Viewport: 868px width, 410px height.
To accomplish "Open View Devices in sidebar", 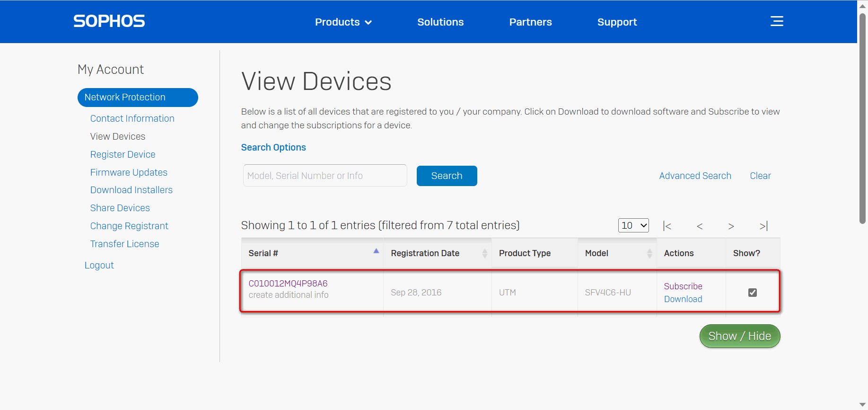I will tap(118, 136).
